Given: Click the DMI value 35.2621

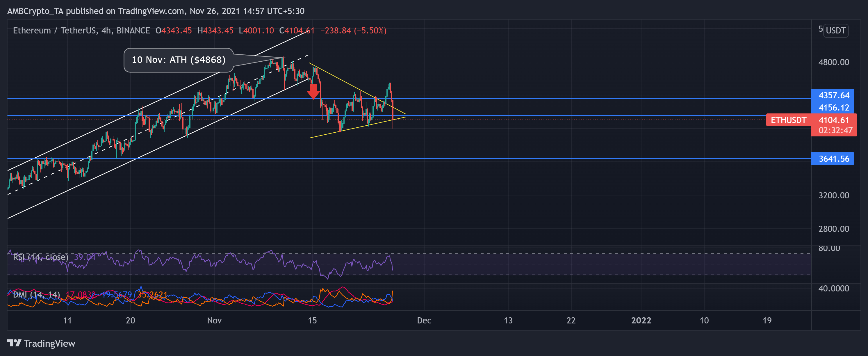Looking at the screenshot, I should pos(152,295).
